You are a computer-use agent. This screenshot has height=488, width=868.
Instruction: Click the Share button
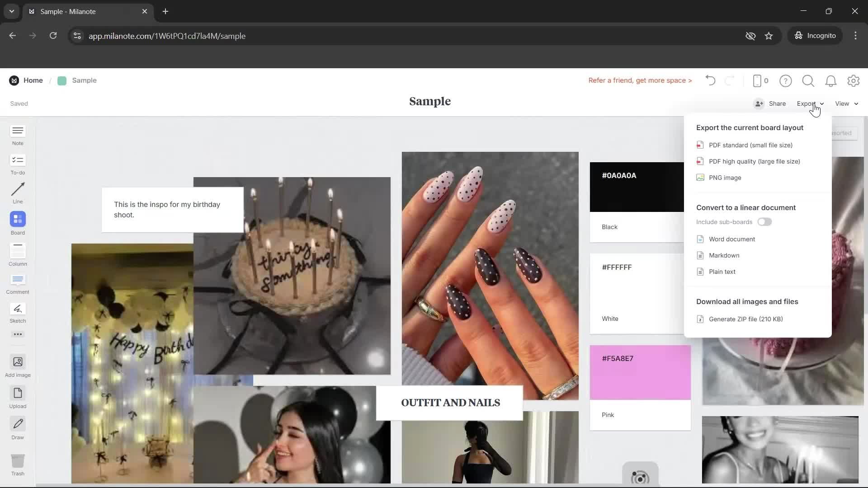coord(777,103)
